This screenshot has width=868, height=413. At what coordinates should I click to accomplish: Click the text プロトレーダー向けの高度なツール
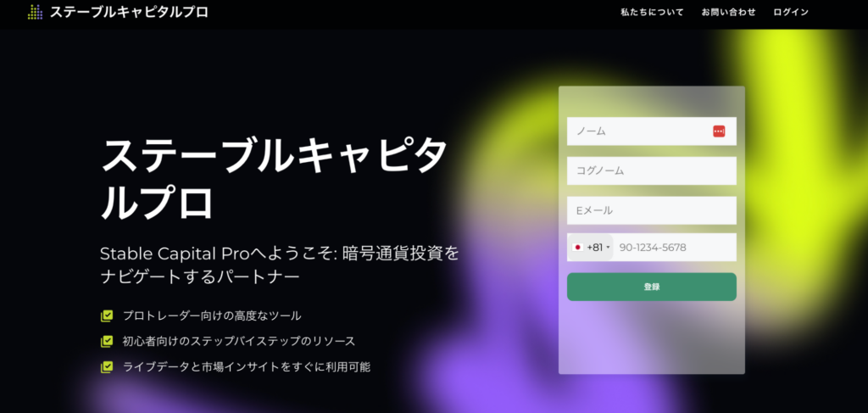point(212,316)
